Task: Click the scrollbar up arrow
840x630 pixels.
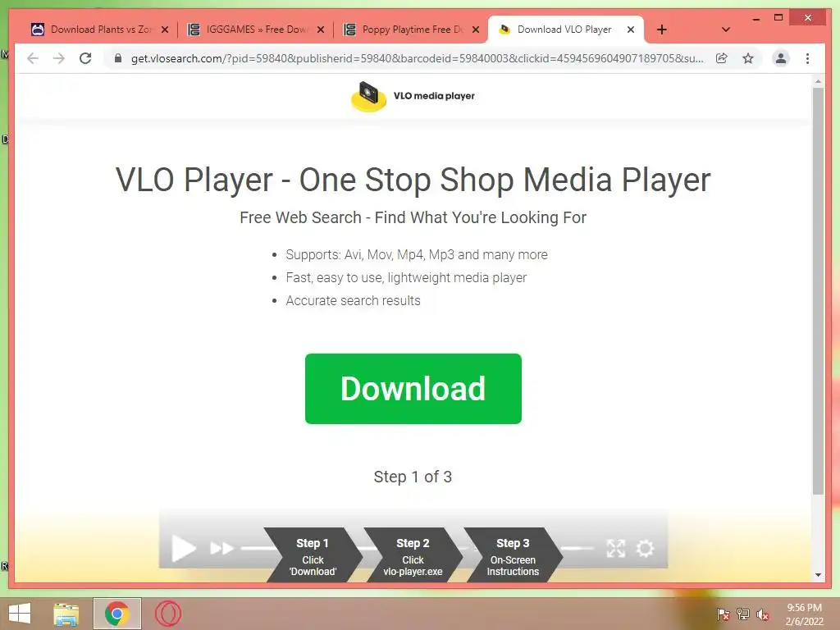Action: click(818, 81)
